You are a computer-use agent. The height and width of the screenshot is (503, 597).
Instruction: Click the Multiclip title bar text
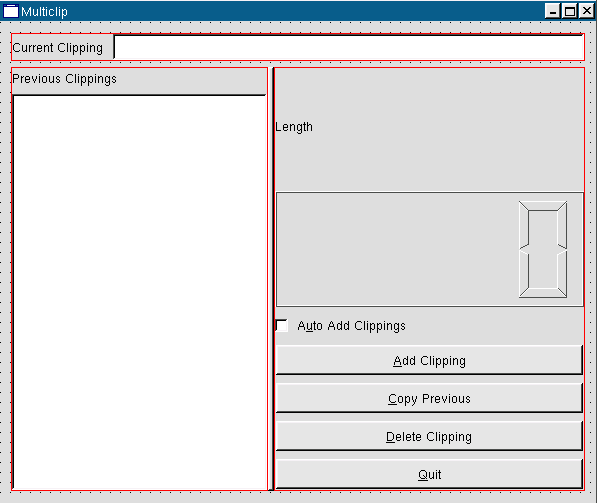pos(44,11)
